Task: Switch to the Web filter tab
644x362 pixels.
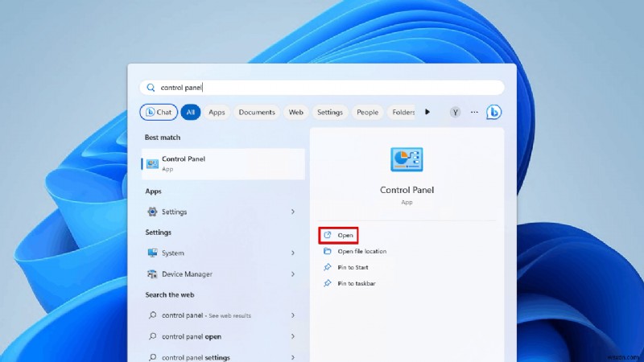Action: pyautogui.click(x=295, y=112)
